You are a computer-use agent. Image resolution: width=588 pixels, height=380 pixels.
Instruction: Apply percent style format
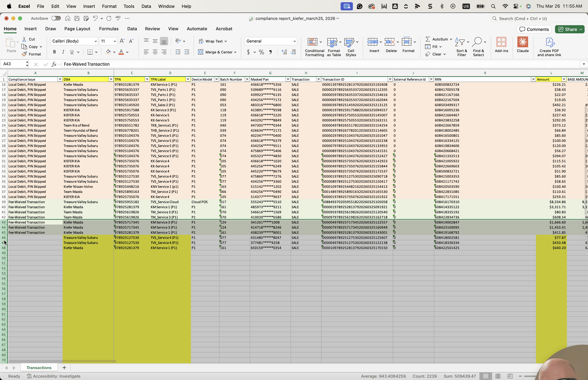coord(262,52)
